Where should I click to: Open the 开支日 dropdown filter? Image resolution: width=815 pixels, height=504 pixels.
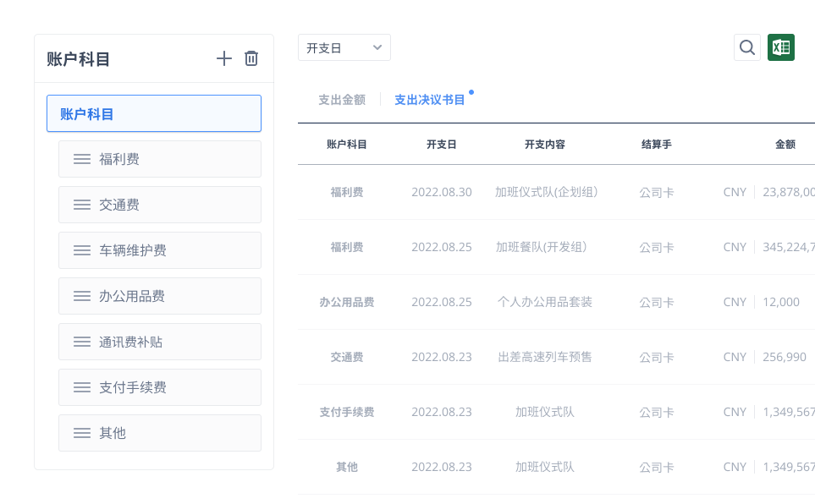[344, 47]
